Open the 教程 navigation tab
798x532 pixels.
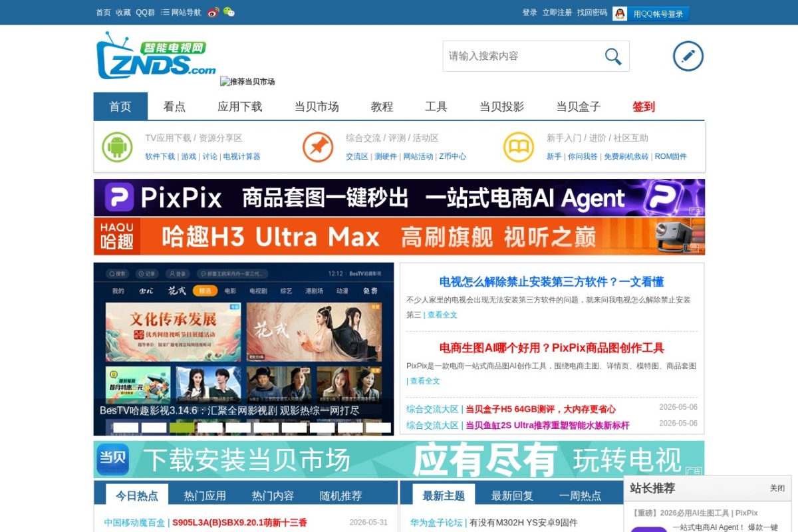pos(382,106)
